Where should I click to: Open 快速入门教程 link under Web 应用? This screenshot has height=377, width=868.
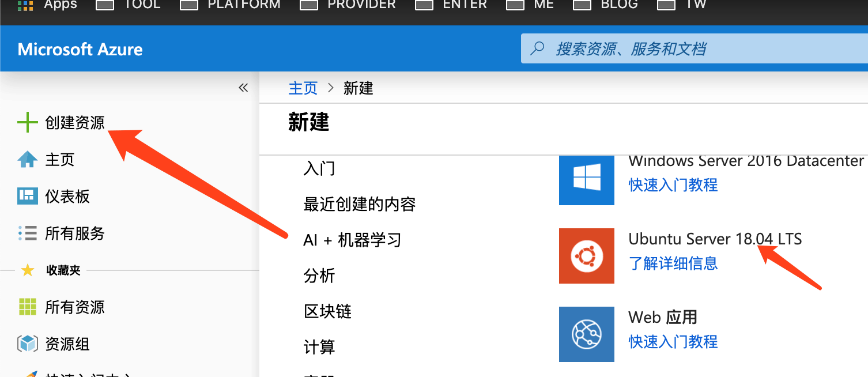tap(673, 342)
